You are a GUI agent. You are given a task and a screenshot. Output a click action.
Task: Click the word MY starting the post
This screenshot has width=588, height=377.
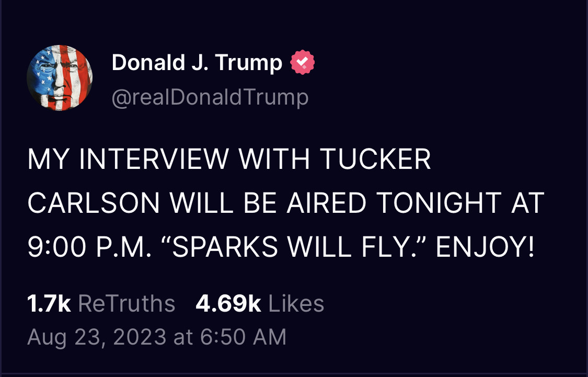point(45,160)
